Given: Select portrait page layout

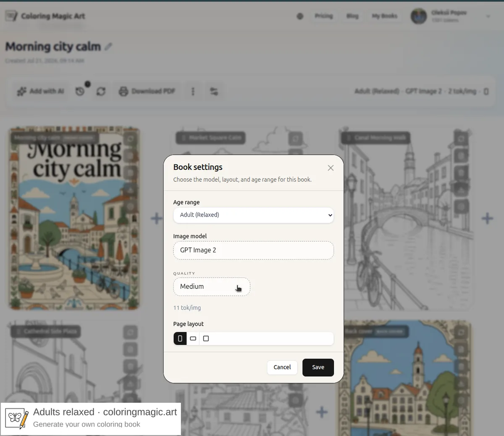Looking at the screenshot, I should pos(180,338).
